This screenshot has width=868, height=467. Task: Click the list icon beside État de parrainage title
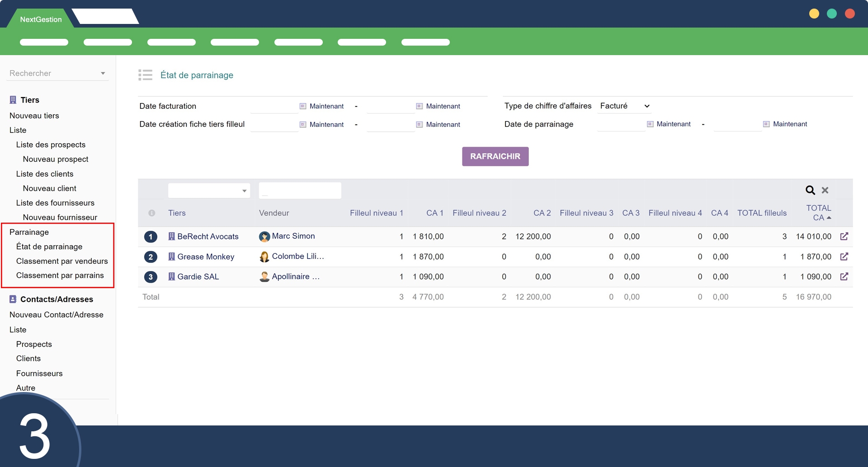(x=145, y=75)
